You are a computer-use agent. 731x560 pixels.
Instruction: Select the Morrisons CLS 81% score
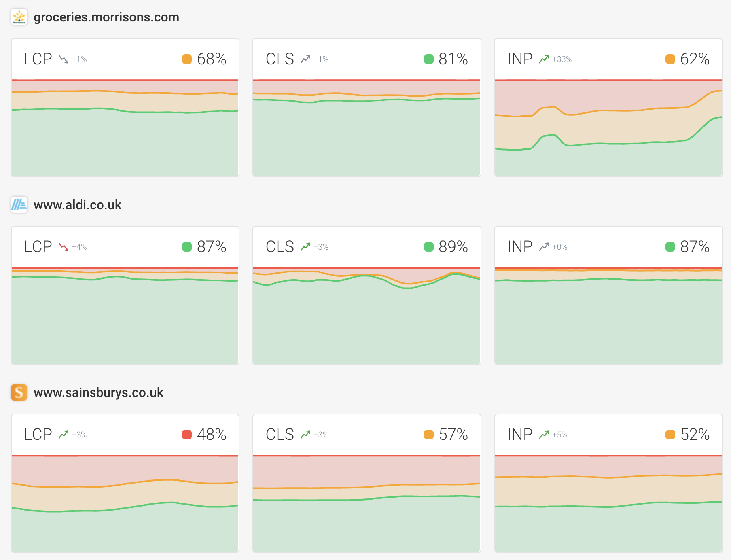coord(453,59)
